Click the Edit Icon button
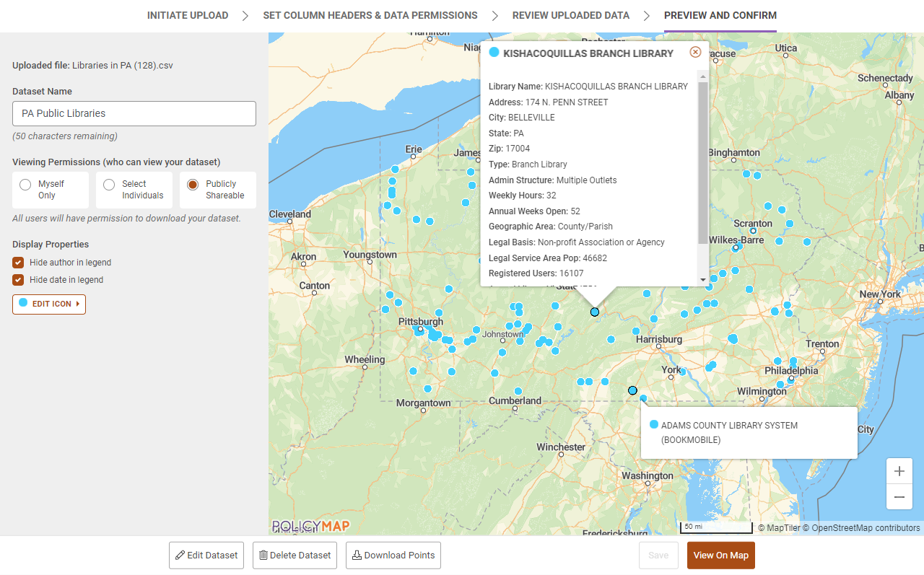The image size is (924, 575). coord(49,304)
